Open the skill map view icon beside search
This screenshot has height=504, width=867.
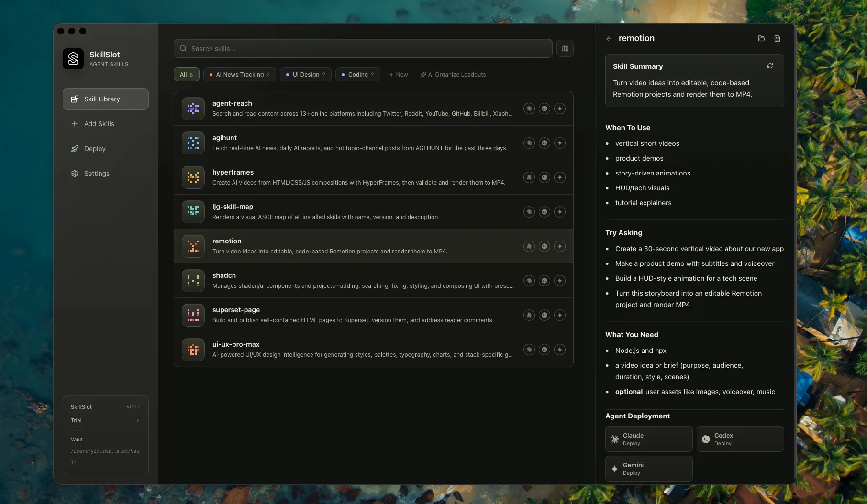[x=565, y=48]
